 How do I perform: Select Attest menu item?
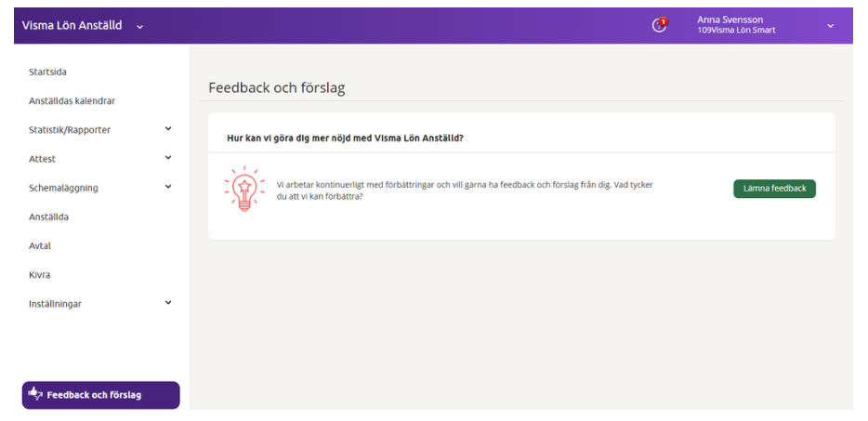[42, 159]
